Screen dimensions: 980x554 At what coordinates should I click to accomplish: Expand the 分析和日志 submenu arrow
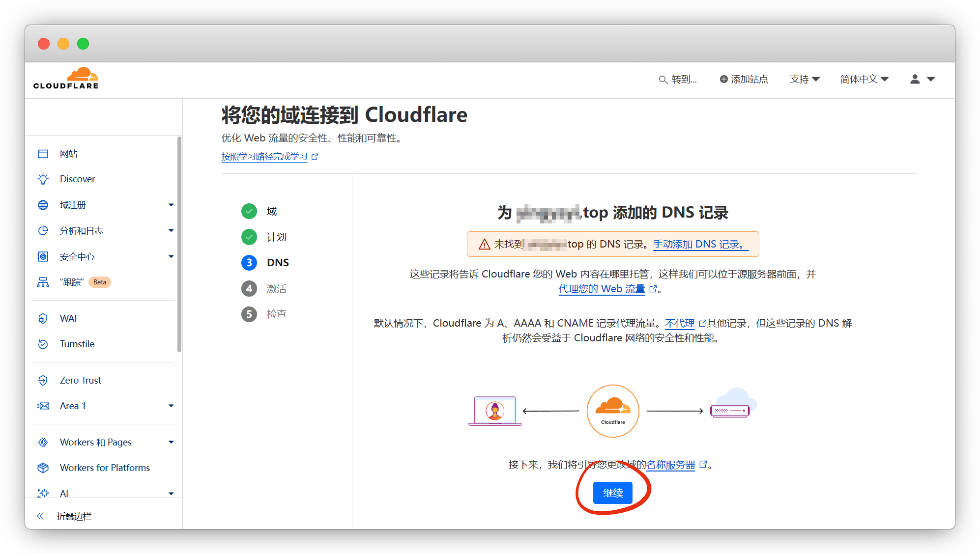171,230
